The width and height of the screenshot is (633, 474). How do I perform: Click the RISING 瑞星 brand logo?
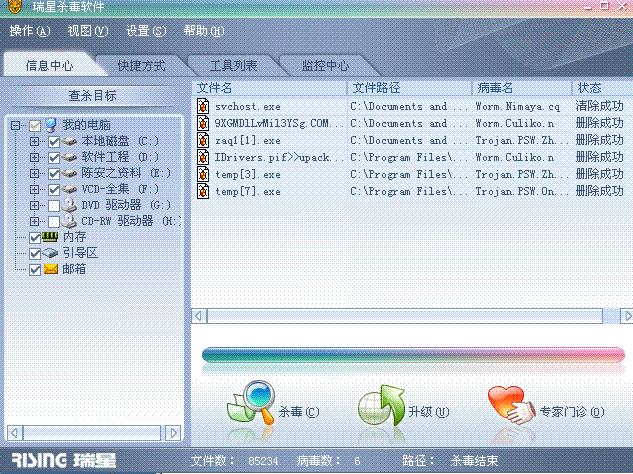click(x=63, y=460)
